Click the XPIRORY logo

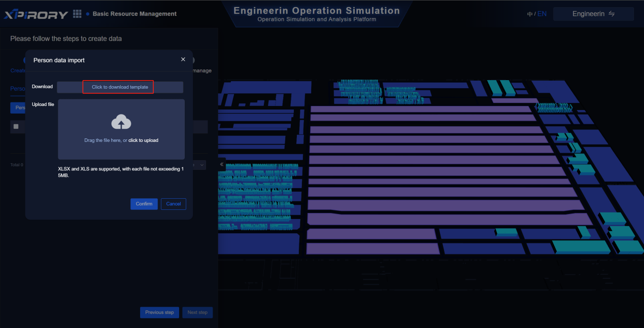[x=36, y=14]
